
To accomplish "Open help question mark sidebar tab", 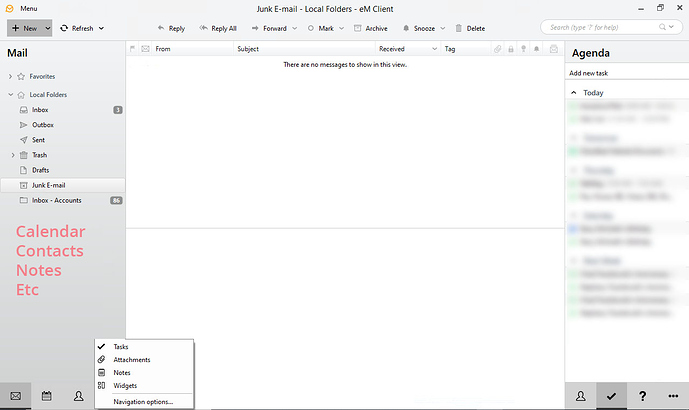I will point(642,396).
